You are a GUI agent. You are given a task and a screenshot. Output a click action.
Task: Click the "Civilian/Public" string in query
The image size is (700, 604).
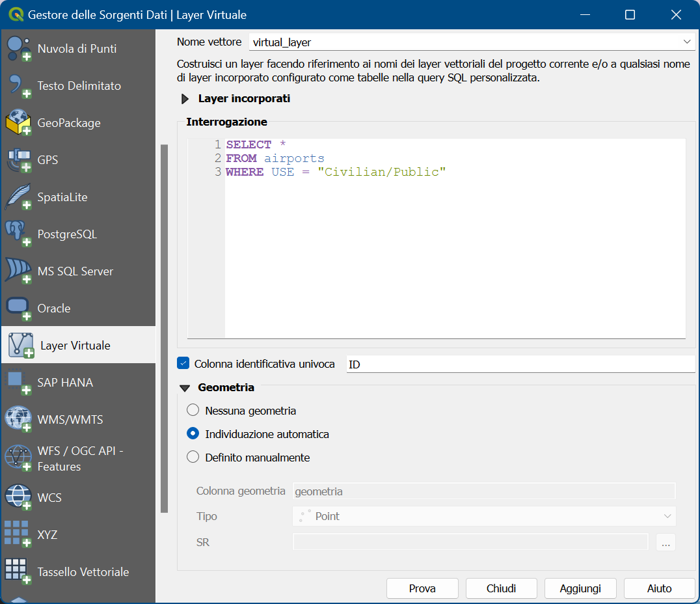coord(381,172)
